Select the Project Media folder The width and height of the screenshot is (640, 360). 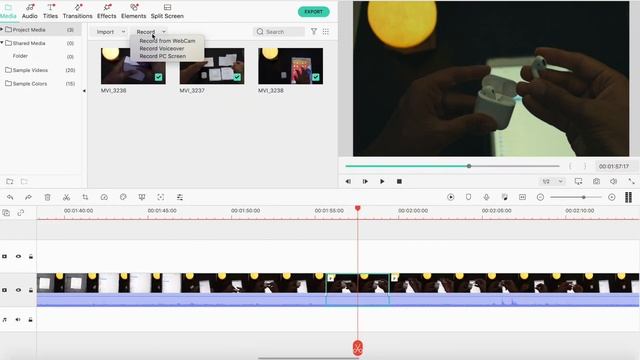(x=29, y=30)
